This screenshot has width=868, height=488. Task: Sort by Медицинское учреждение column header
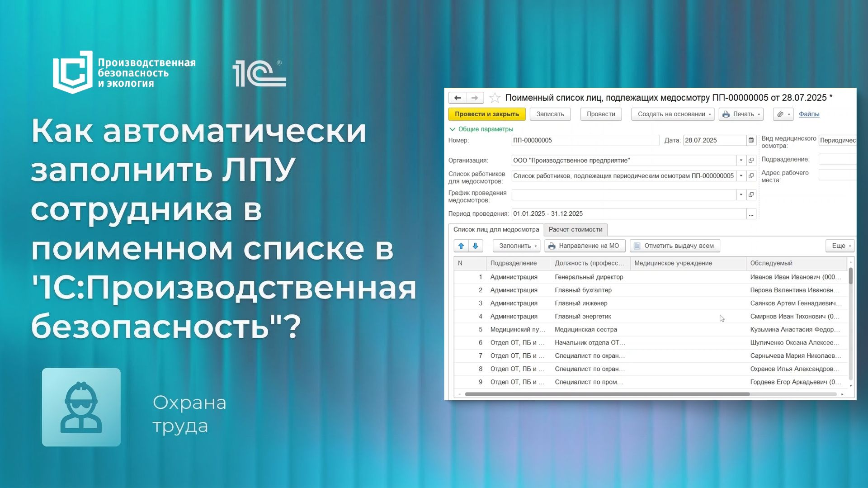(x=689, y=263)
